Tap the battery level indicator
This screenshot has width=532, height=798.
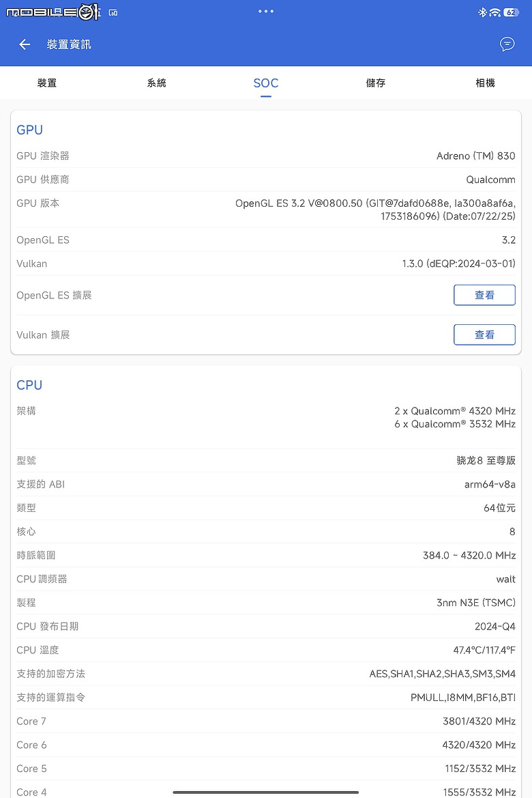511,12
